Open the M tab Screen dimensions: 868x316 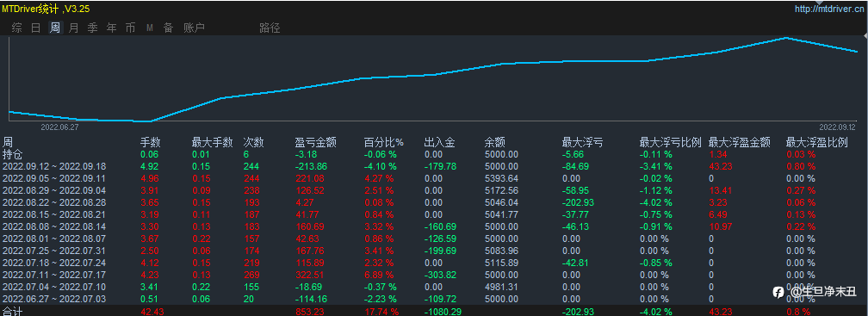click(x=150, y=28)
